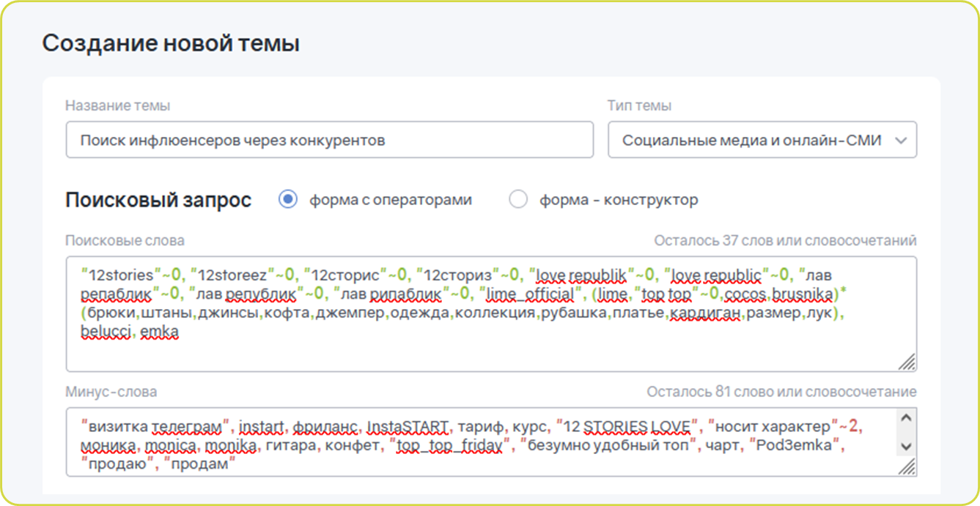This screenshot has width=980, height=506.
Task: Click the 'Осталось 81 слово' counter text
Action: 781,392
